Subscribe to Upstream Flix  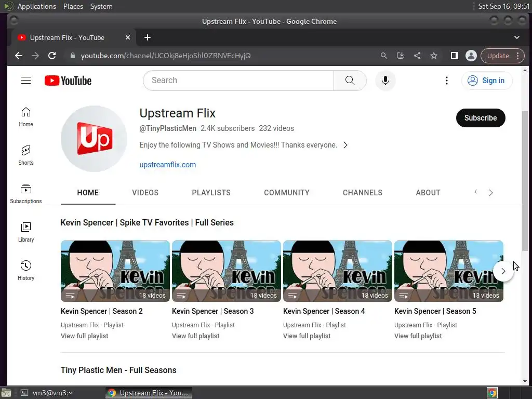click(481, 118)
